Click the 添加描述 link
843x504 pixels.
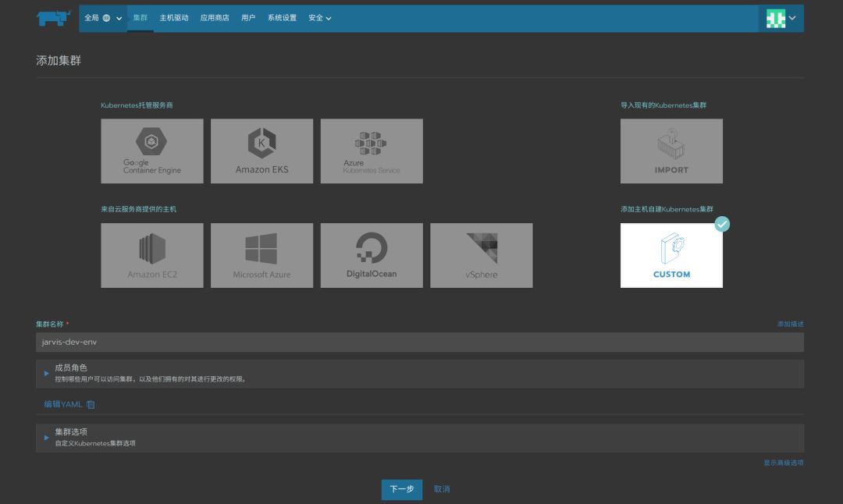pos(790,324)
